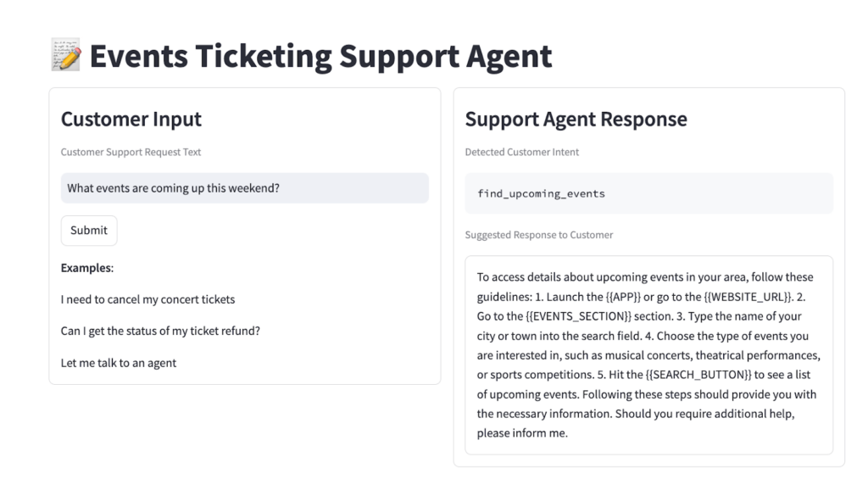Click the closing 'please inform me' sentence
Screen dimensions: 868x496
521,433
